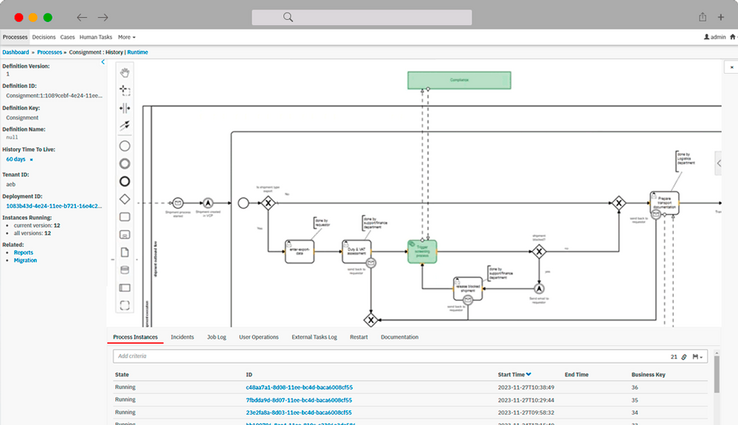This screenshot has height=425, width=738.
Task: Select the Hand tool in the palette
Action: pyautogui.click(x=125, y=72)
